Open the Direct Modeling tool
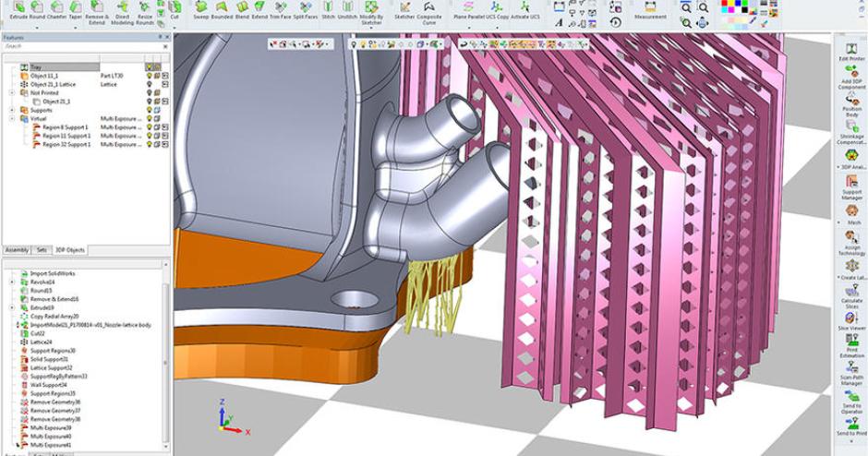Image resolution: width=868 pixels, height=456 pixels. [122, 12]
